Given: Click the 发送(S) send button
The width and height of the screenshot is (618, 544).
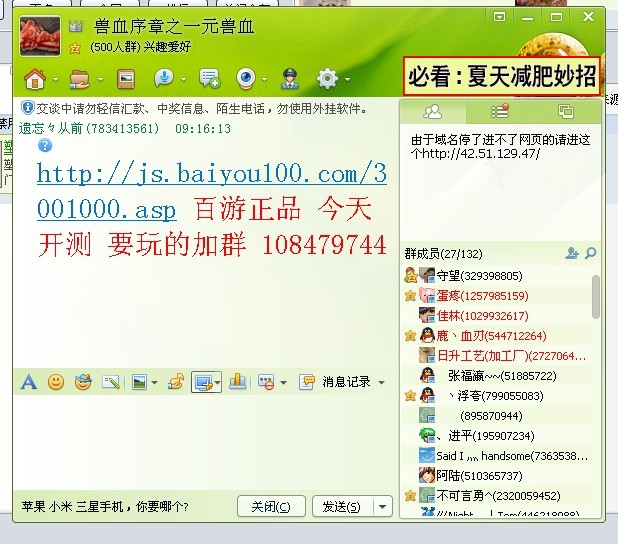Looking at the screenshot, I should coord(341,506).
